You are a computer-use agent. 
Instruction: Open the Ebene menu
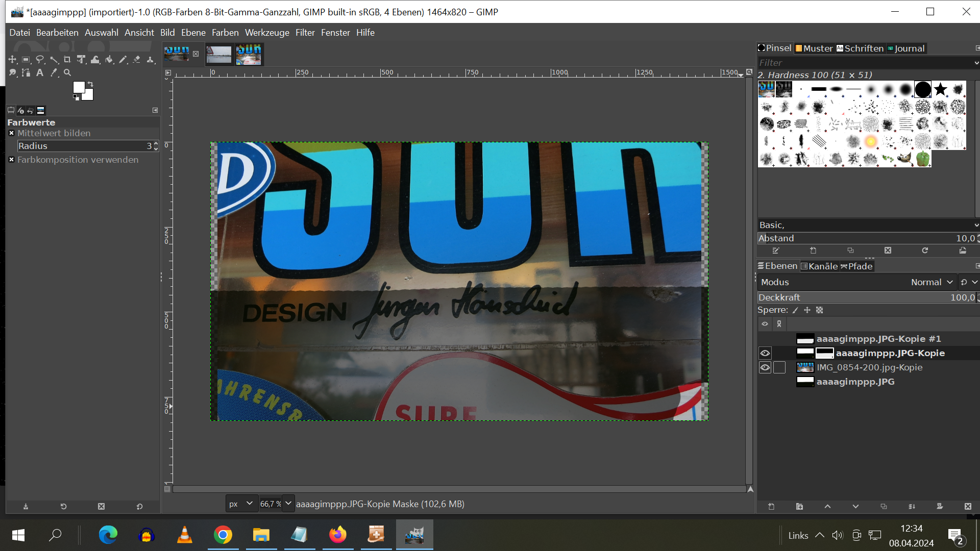(193, 33)
